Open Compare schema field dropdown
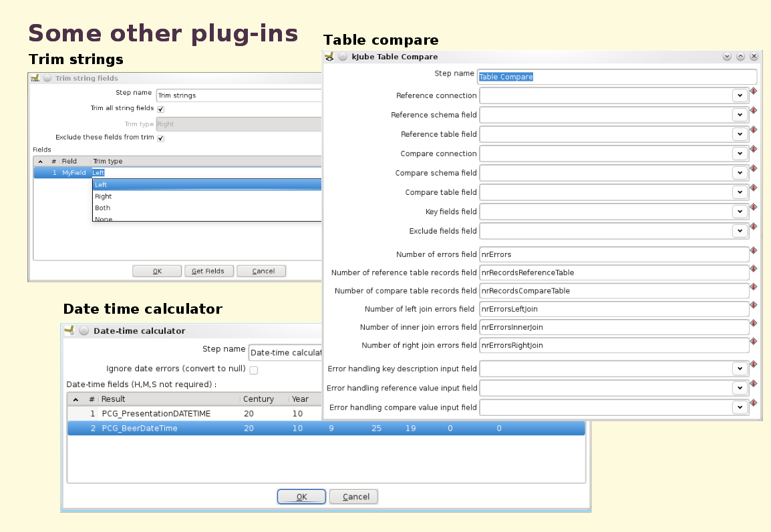The image size is (771, 532). click(740, 173)
